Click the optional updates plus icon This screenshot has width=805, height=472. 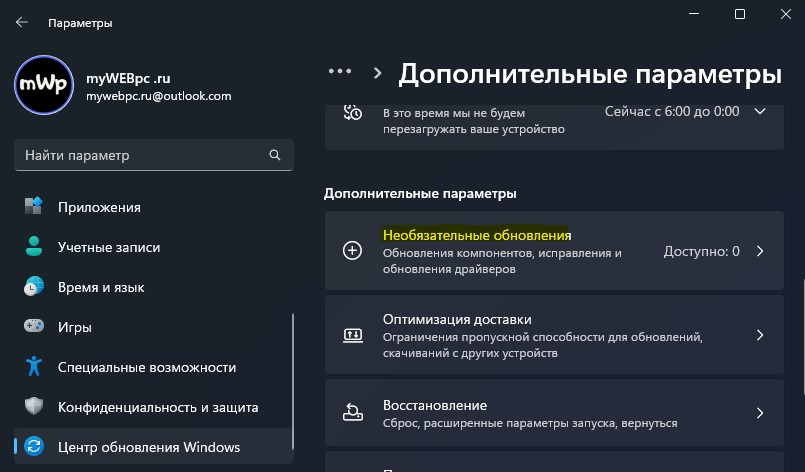(x=352, y=251)
